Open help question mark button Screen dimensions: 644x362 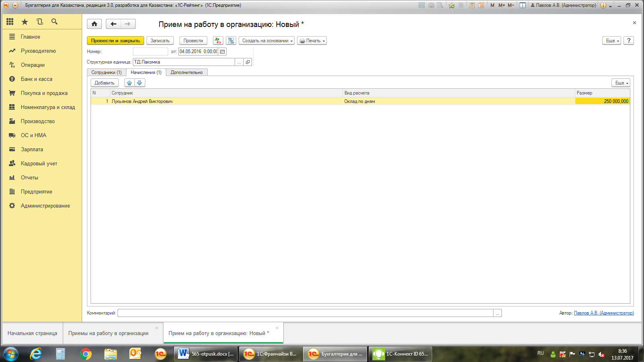point(629,41)
